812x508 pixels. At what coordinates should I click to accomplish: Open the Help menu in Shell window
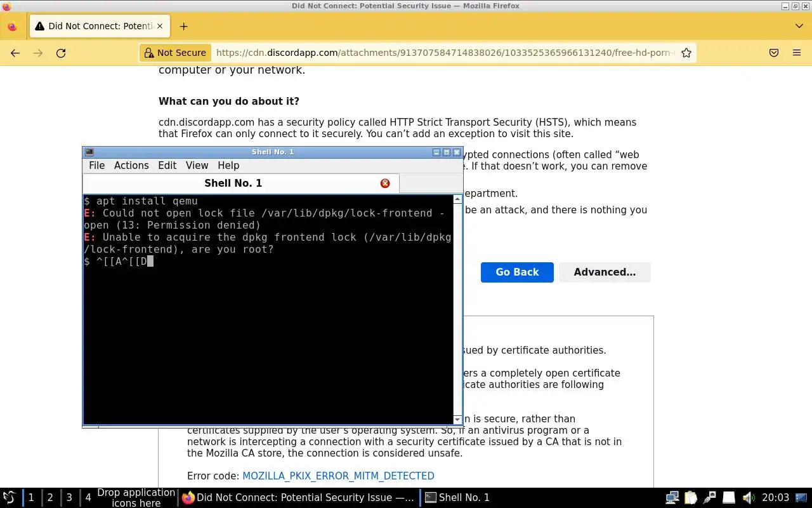[228, 165]
